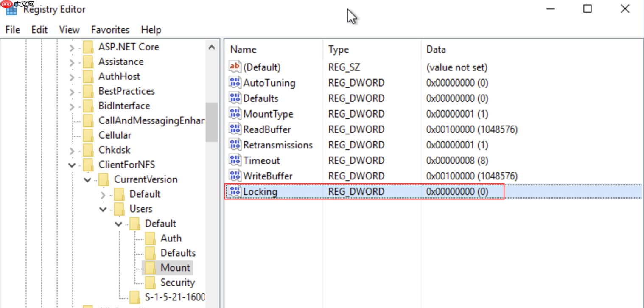Click the Mount folder icon
Viewport: 644px width, 308px height.
(x=150, y=268)
